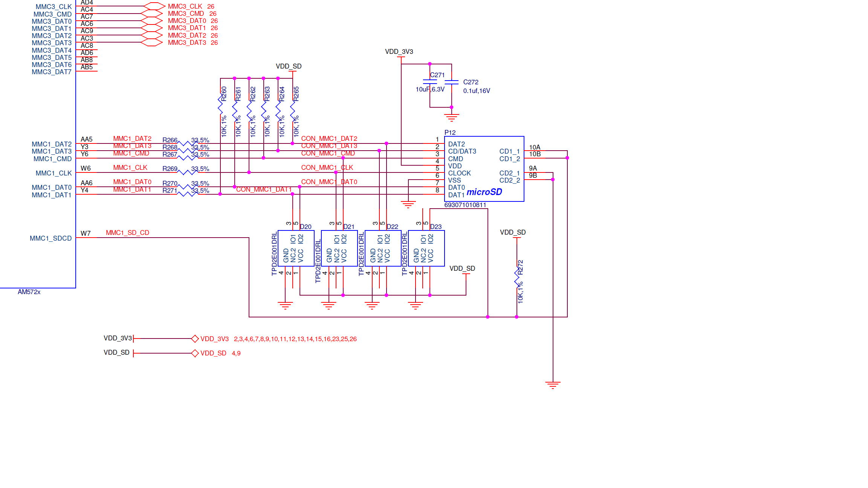
Task: Click the CD2_2 connector pin name
Action: pos(509,180)
